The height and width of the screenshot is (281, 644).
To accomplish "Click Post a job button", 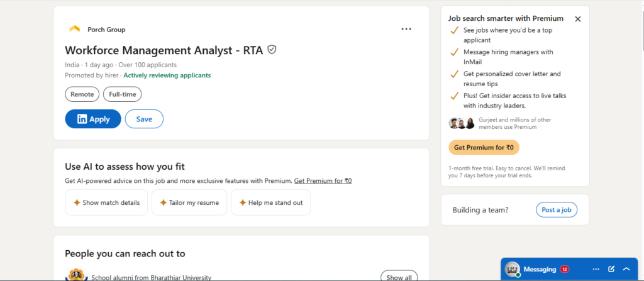I will (557, 210).
